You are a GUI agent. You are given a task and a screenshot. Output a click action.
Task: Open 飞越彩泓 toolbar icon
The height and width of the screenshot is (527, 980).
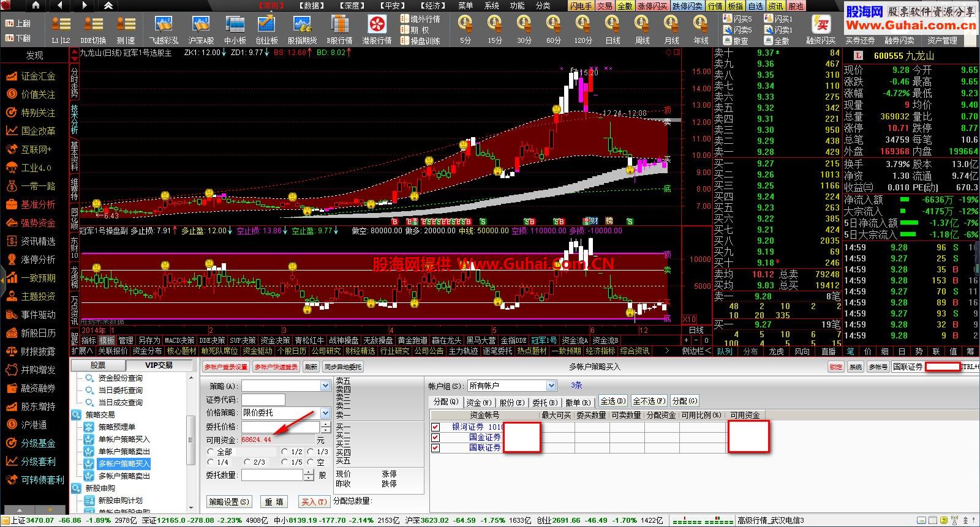[x=164, y=29]
